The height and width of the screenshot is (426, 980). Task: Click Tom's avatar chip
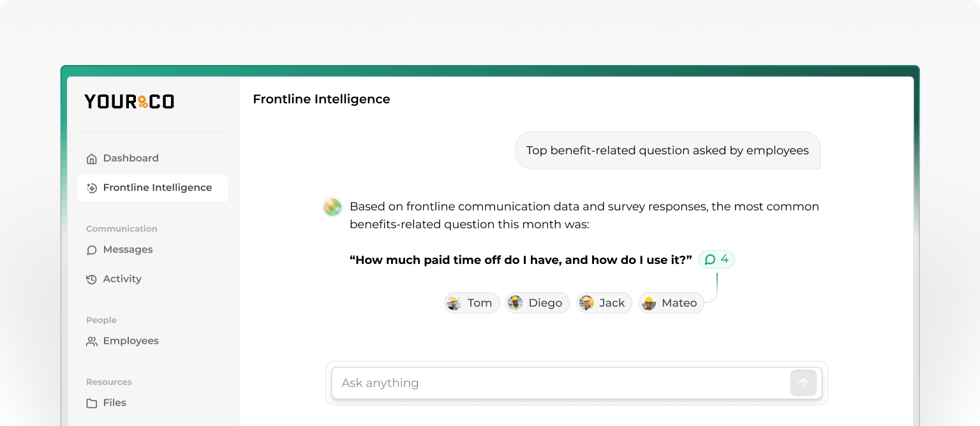point(471,302)
